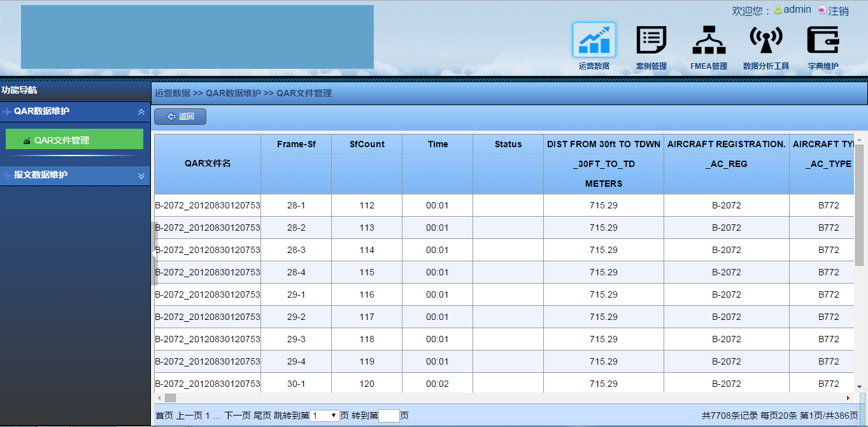Screen dimensions: 868x427
Task: Click the 转到第 page number input field
Action: (388, 416)
